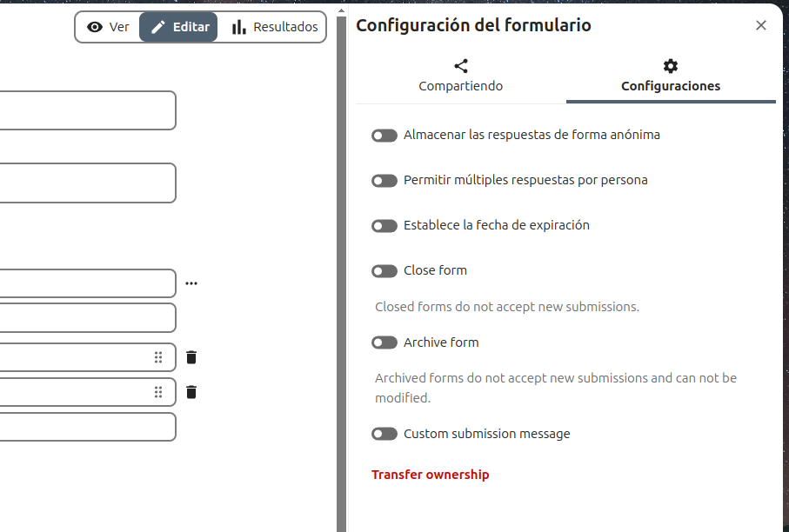Click the upper drag handle dots icon

pos(158,357)
